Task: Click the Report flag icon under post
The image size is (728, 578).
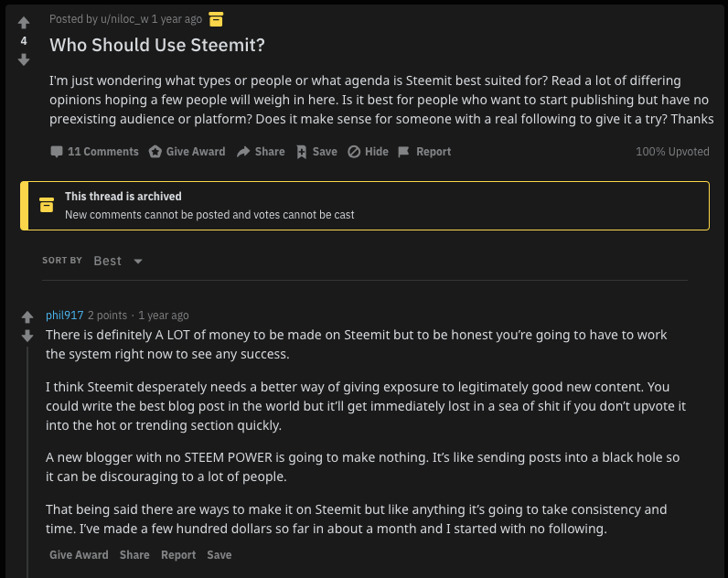Action: (403, 152)
